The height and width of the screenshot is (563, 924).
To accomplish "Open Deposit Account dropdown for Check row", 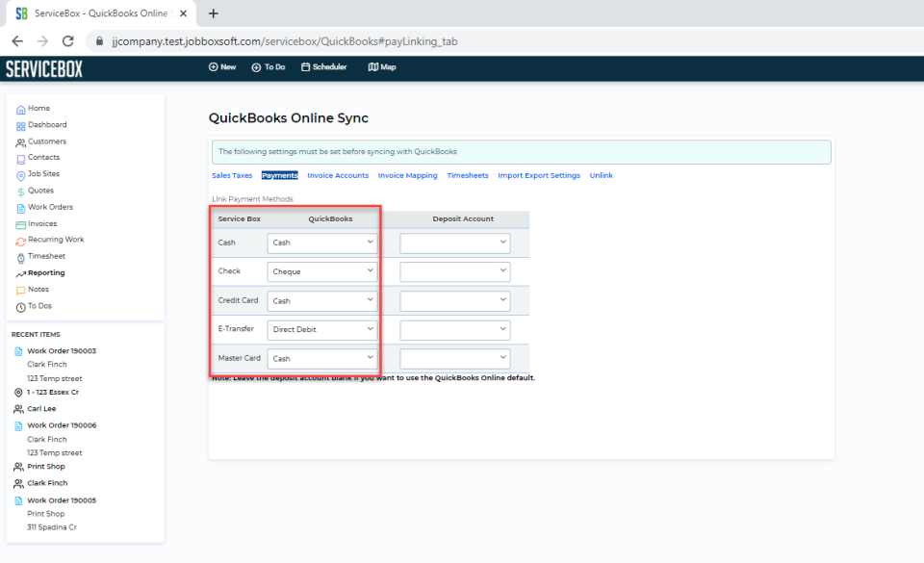I will pyautogui.click(x=455, y=271).
